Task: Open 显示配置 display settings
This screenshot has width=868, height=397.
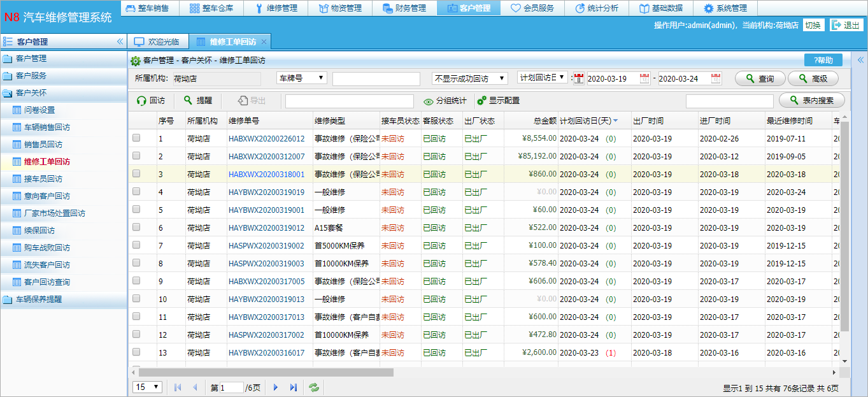Action: [499, 101]
